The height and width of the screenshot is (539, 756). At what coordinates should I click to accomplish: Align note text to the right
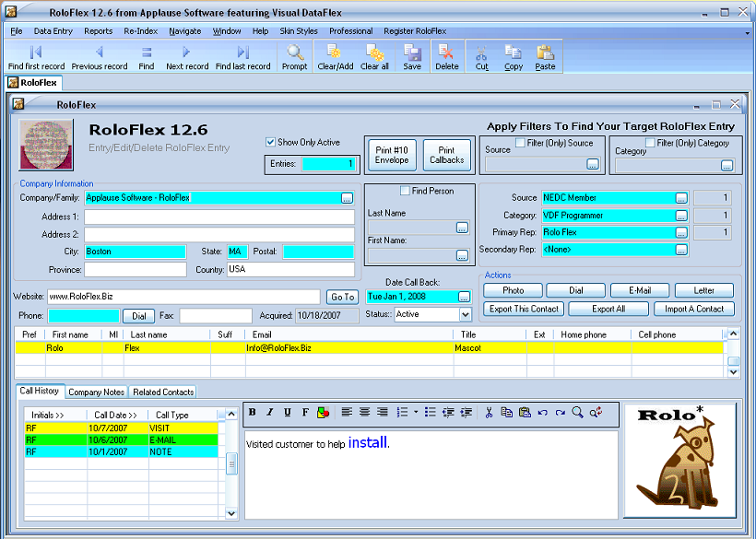point(383,413)
